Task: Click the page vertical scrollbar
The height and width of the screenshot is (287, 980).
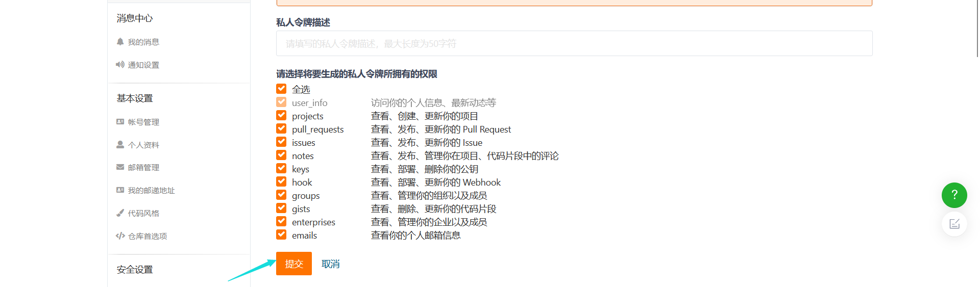Action: click(977, 29)
